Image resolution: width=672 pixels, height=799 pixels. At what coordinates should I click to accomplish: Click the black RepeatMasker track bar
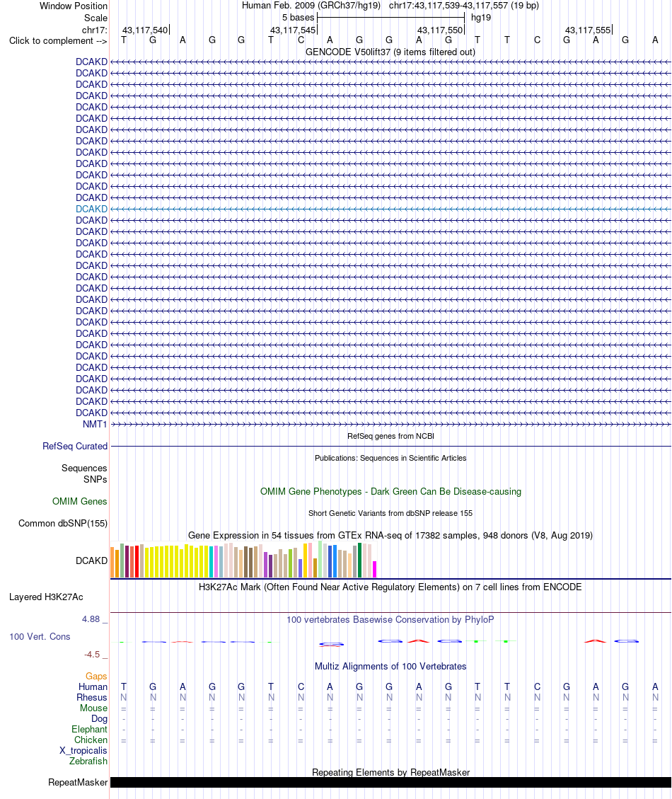point(390,782)
